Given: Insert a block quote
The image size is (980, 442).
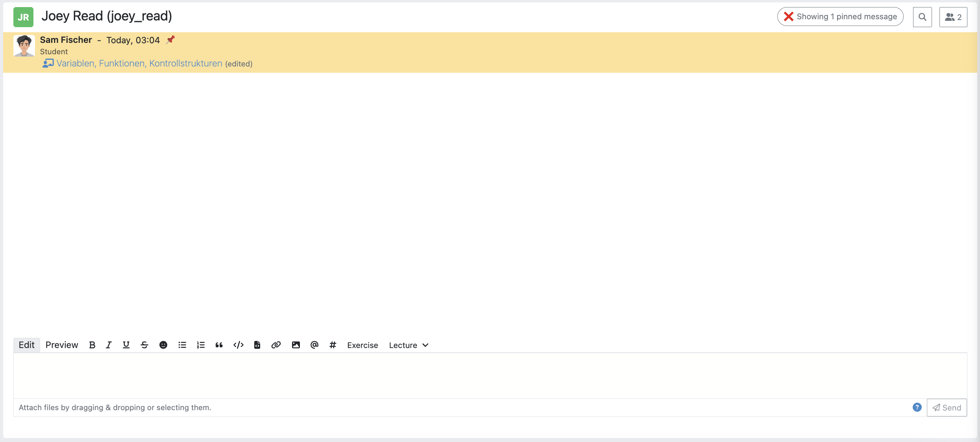Looking at the screenshot, I should 219,345.
